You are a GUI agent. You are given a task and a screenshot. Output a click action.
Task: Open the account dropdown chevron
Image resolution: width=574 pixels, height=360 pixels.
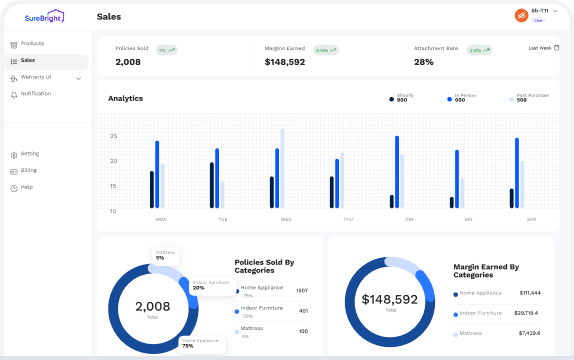[555, 11]
